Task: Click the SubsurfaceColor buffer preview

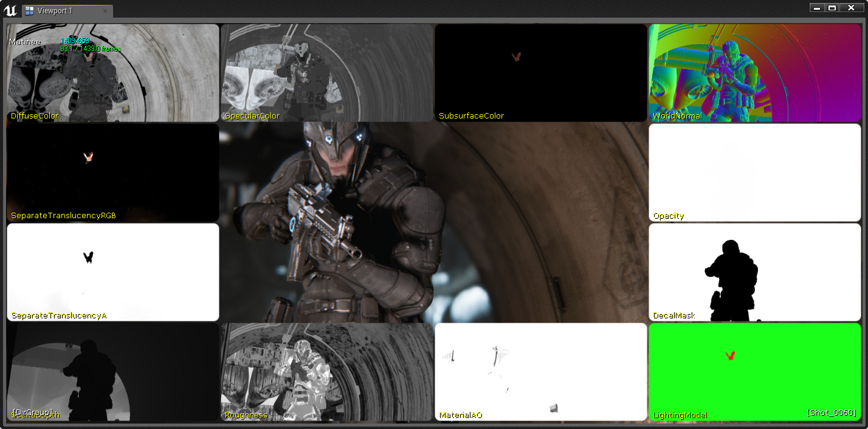Action: 540,73
